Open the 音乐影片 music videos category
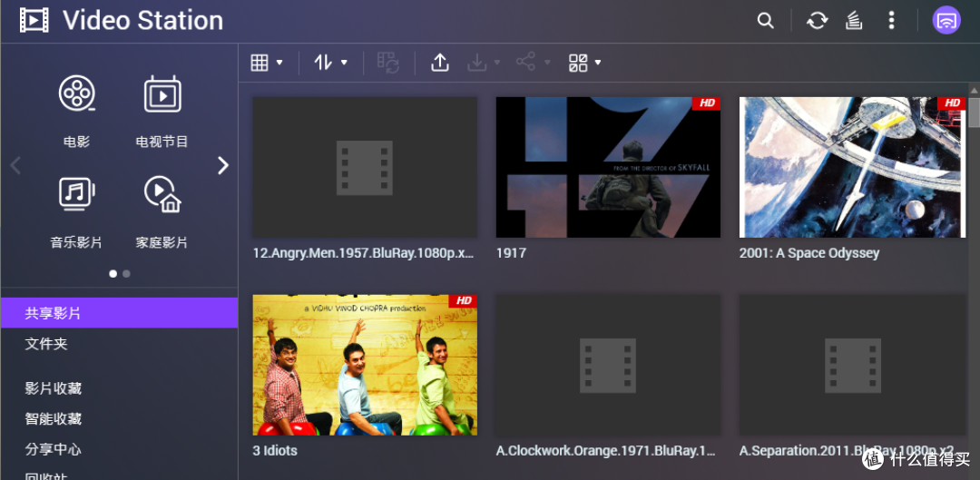The image size is (980, 480). (x=77, y=210)
